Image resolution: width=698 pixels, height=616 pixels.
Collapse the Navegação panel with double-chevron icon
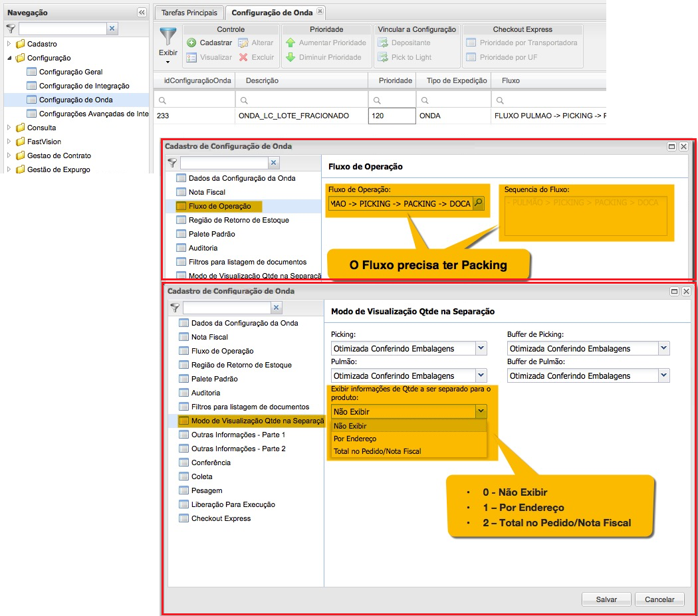[142, 13]
